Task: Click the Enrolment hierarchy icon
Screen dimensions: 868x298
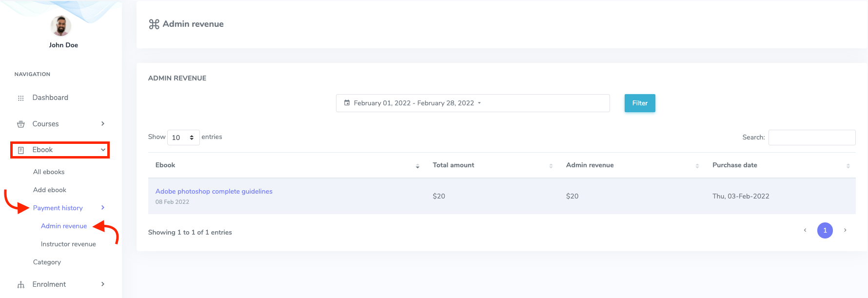Action: (20, 285)
